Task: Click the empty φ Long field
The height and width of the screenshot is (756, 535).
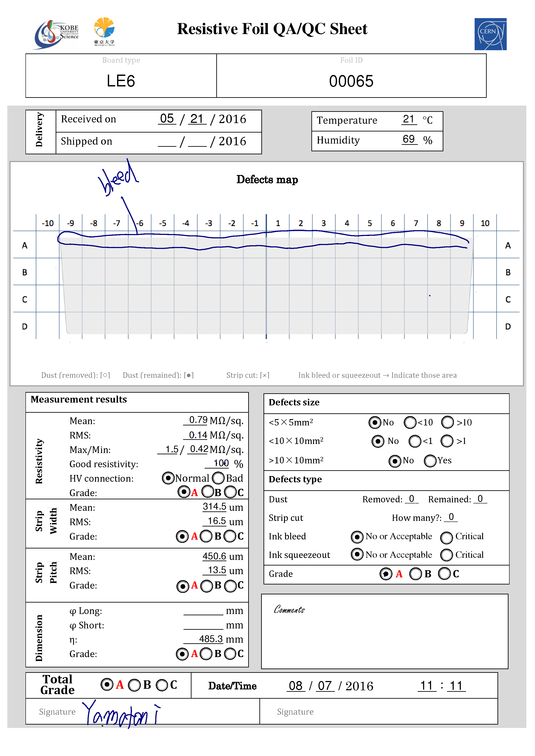Action: (x=203, y=611)
